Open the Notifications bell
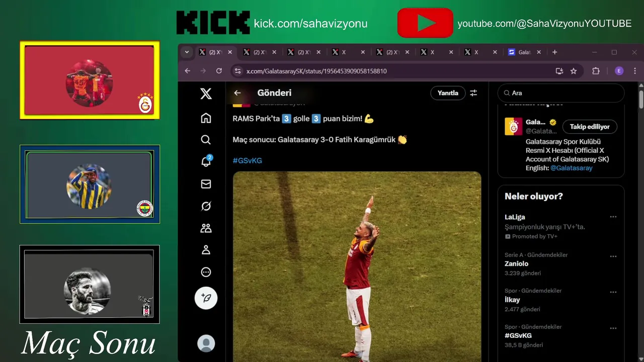 pyautogui.click(x=206, y=161)
